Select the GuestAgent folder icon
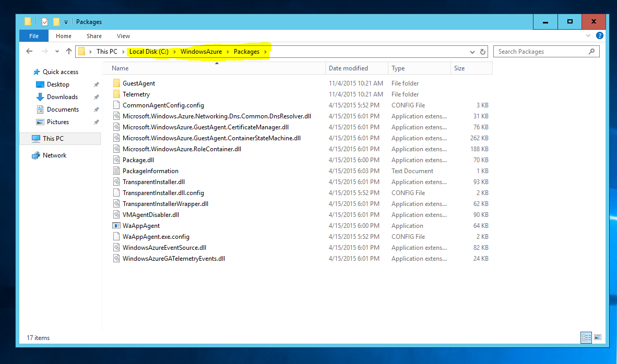The image size is (617, 364). (x=116, y=83)
